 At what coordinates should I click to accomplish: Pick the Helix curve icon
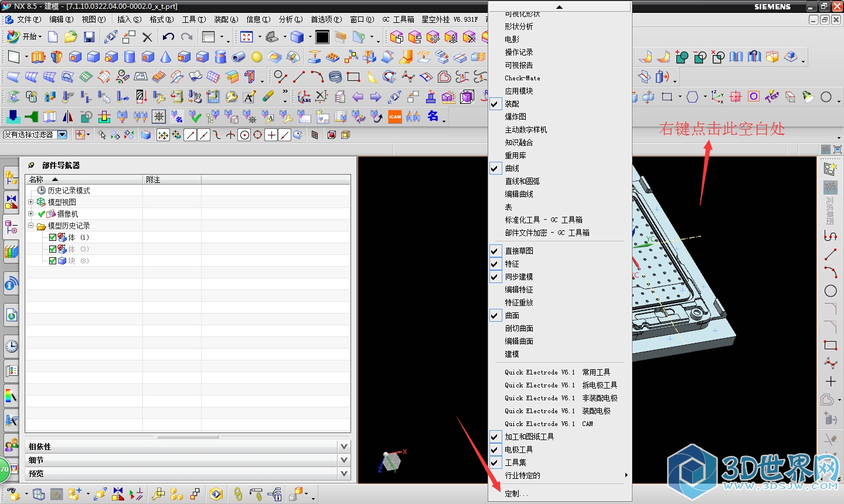[335, 77]
